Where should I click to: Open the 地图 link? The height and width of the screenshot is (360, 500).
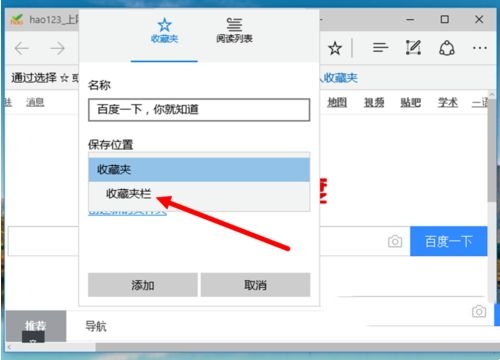pos(337,102)
